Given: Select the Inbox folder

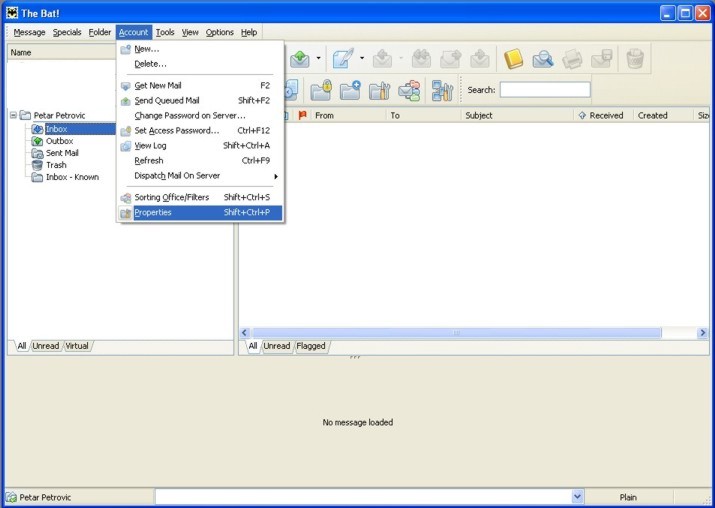Looking at the screenshot, I should pyautogui.click(x=57, y=129).
